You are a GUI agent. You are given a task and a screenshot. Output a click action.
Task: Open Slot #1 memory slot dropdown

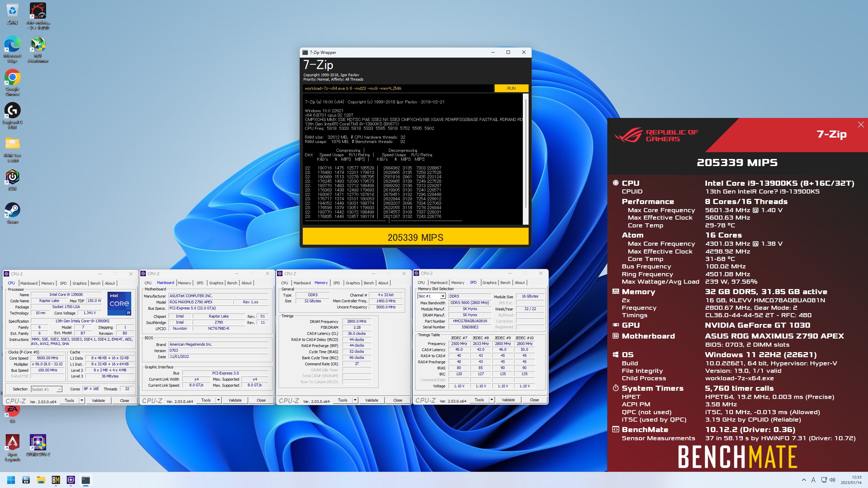coord(432,296)
